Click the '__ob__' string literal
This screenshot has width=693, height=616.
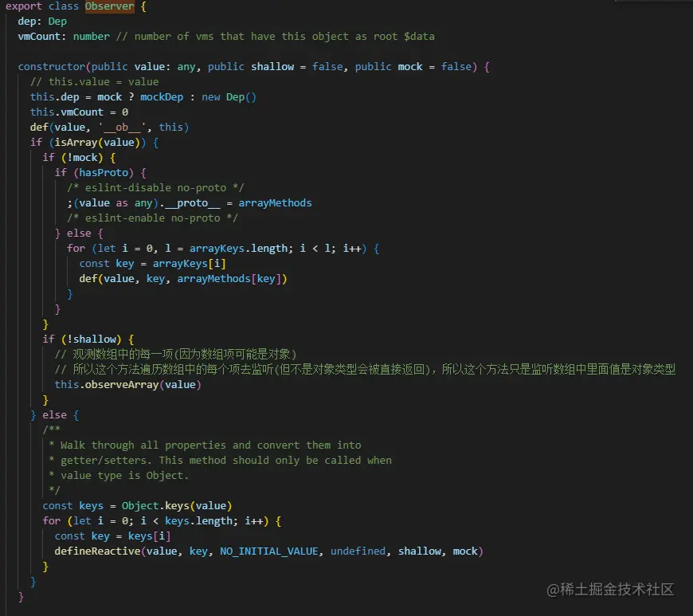point(122,128)
